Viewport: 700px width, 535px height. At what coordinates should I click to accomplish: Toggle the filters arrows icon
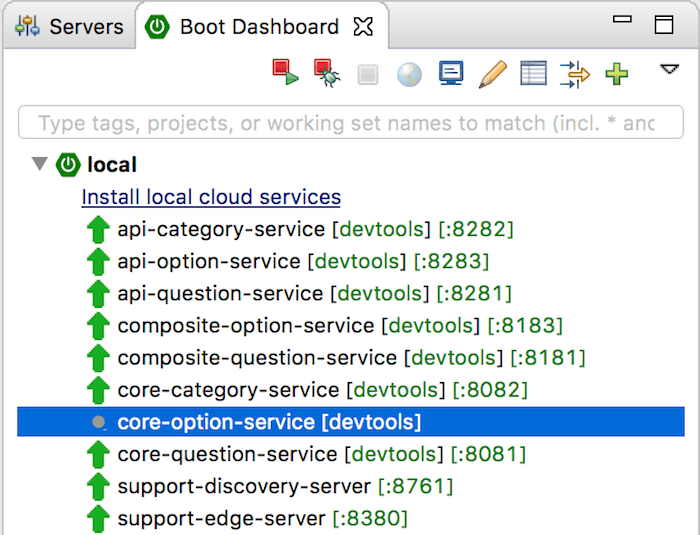tap(575, 74)
